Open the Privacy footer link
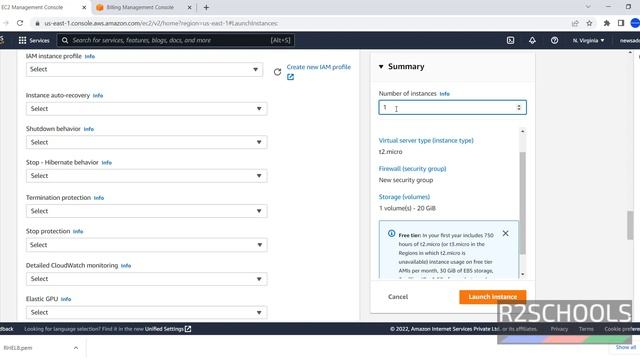Viewport: 640px width, 360px height. point(559,329)
